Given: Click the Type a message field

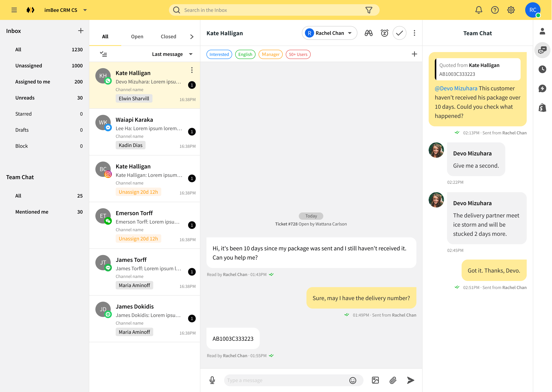Looking at the screenshot, I should (x=285, y=380).
